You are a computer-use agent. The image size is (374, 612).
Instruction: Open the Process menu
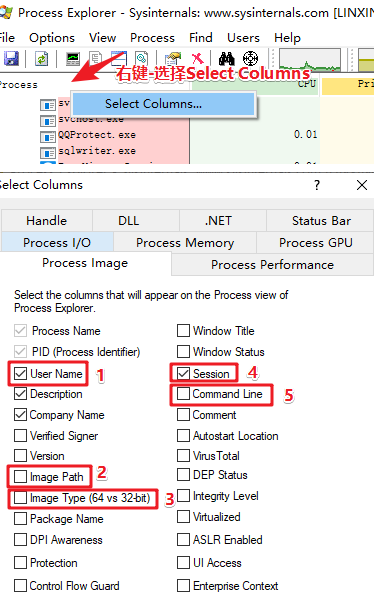152,38
